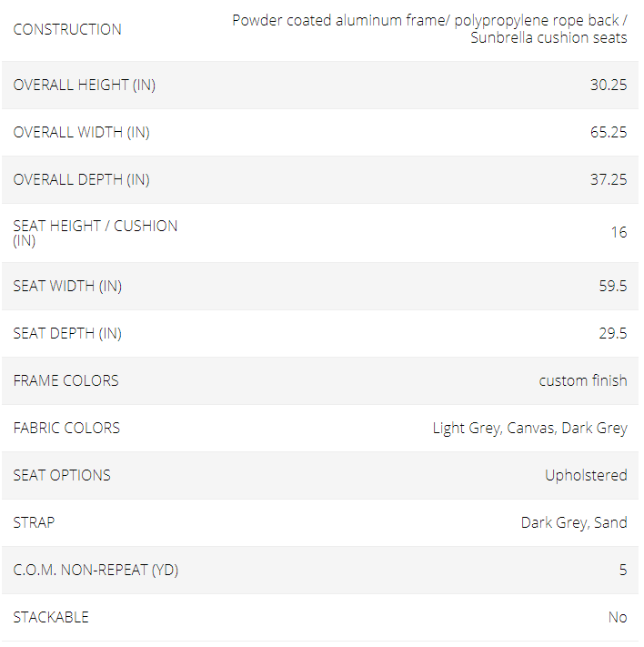The height and width of the screenshot is (647, 644).
Task: Select the C.O.M. NON-REPEAT (YD) label
Action: point(96,571)
